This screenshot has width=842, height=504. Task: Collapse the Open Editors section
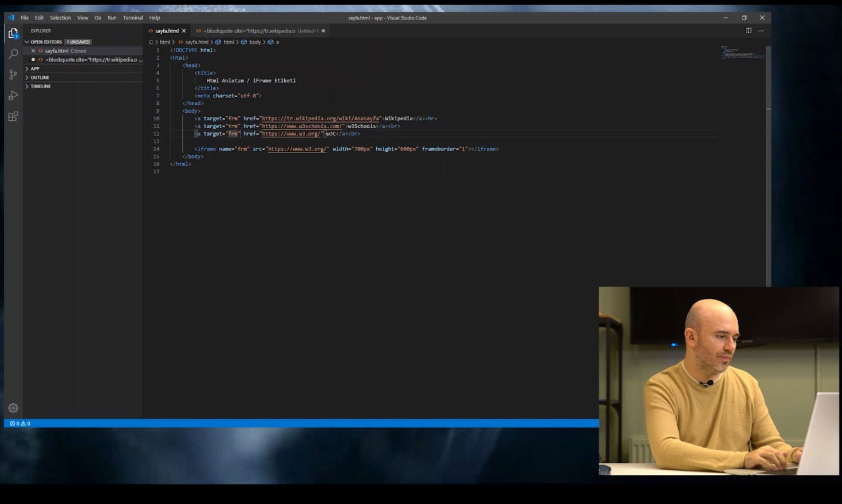27,42
